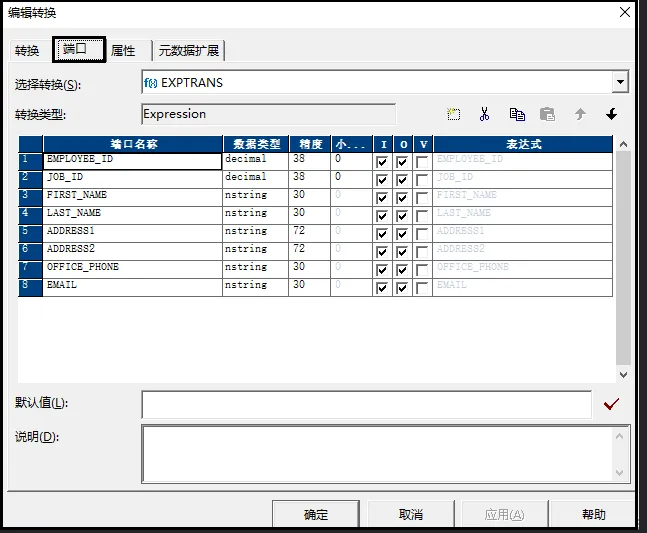Close the 编辑转换 dialog
The height and width of the screenshot is (533, 647).
tap(625, 12)
